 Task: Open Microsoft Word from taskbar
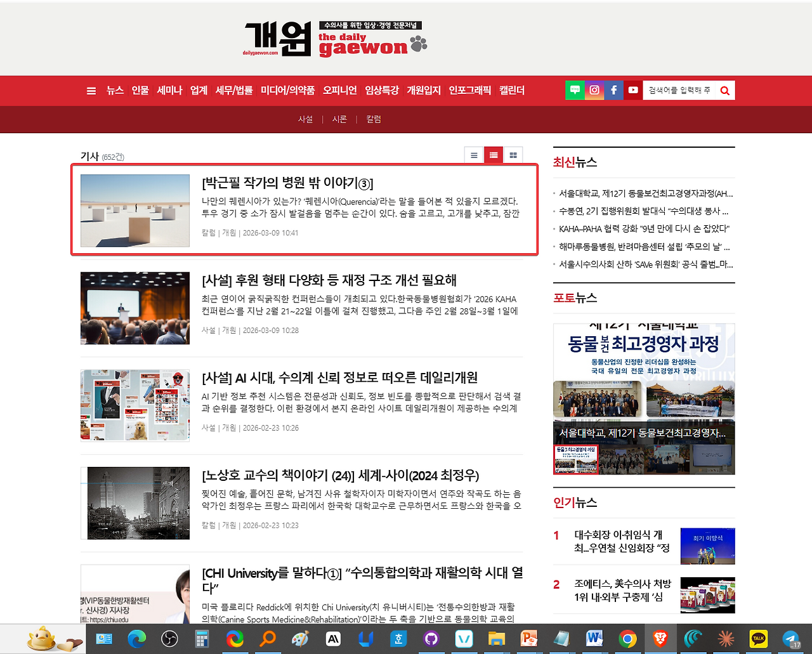pyautogui.click(x=594, y=639)
